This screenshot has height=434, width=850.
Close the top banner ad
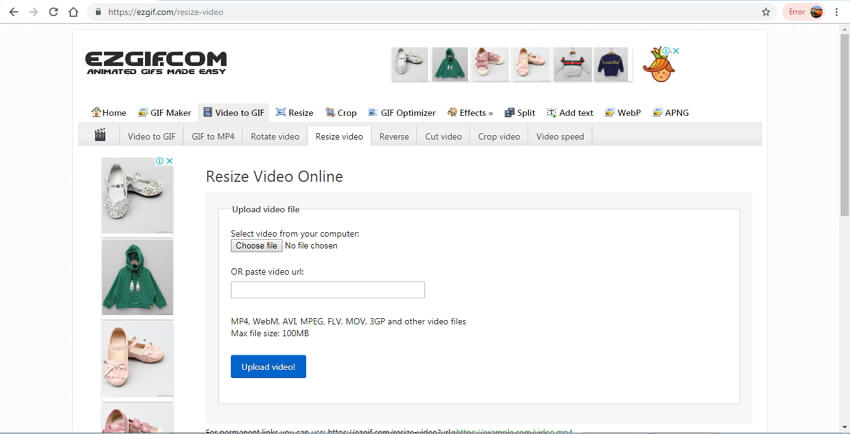(x=675, y=51)
